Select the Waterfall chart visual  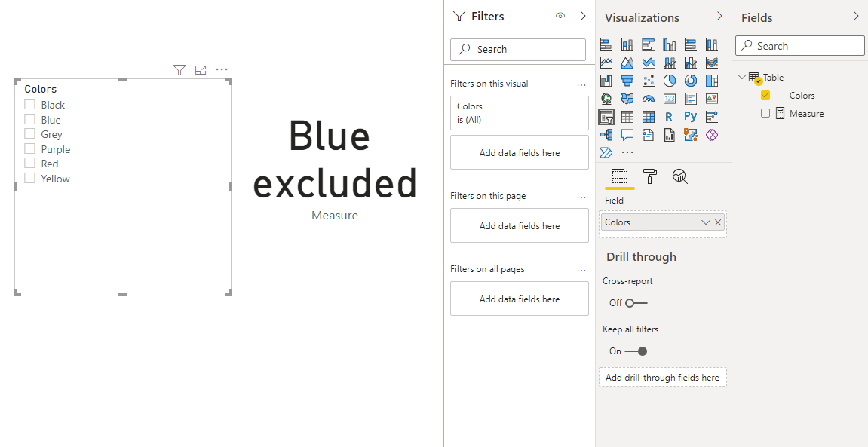click(x=606, y=81)
